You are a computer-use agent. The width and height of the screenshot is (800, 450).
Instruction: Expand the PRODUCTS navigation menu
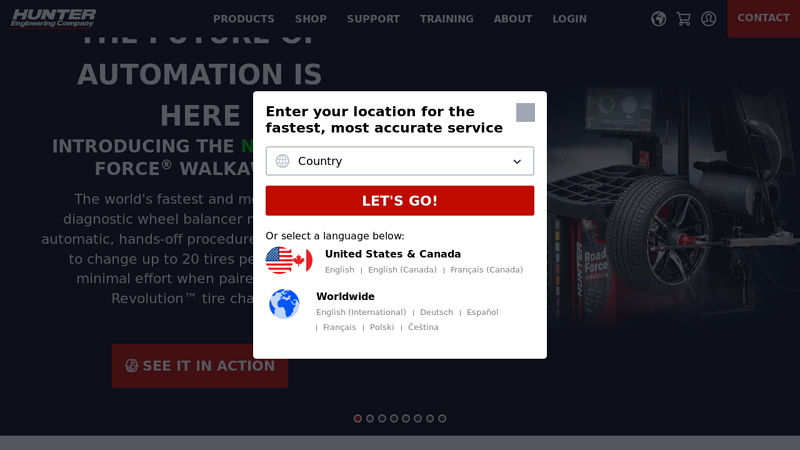tap(243, 19)
